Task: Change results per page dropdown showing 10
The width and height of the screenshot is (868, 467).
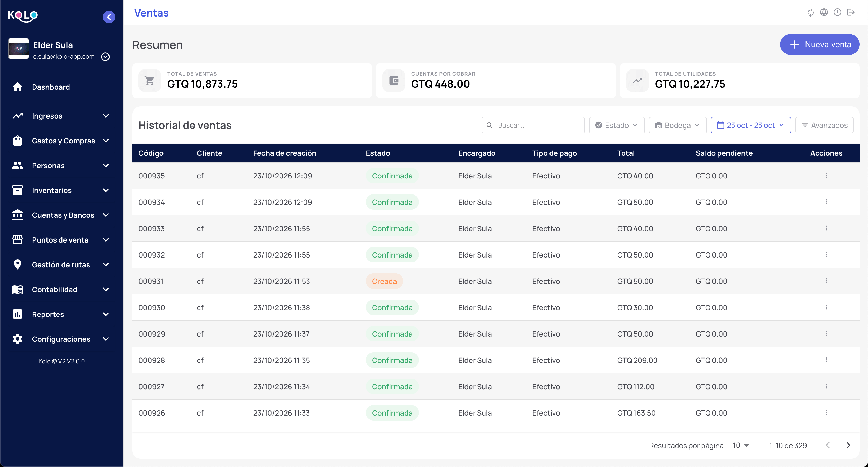Action: 741,445
